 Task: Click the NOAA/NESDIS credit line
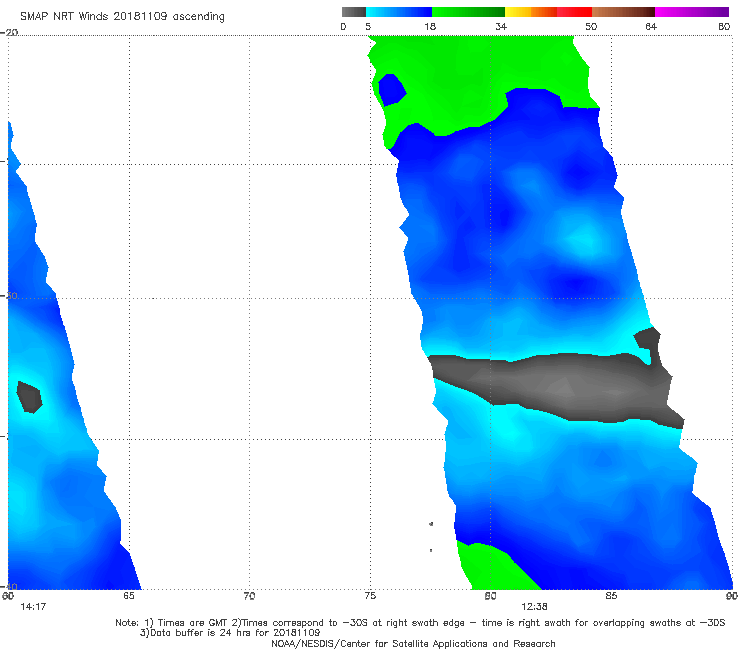(413, 643)
